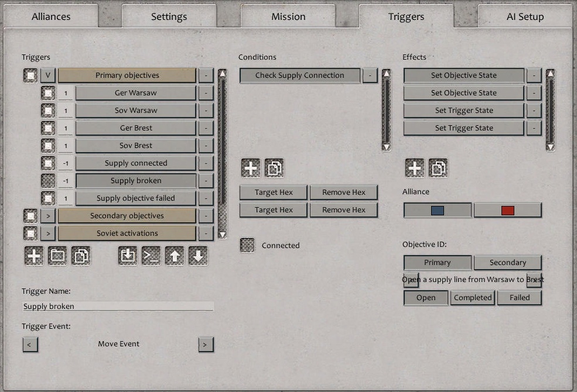The image size is (577, 392).
Task: Click the second Remove Hex button
Action: pyautogui.click(x=344, y=210)
